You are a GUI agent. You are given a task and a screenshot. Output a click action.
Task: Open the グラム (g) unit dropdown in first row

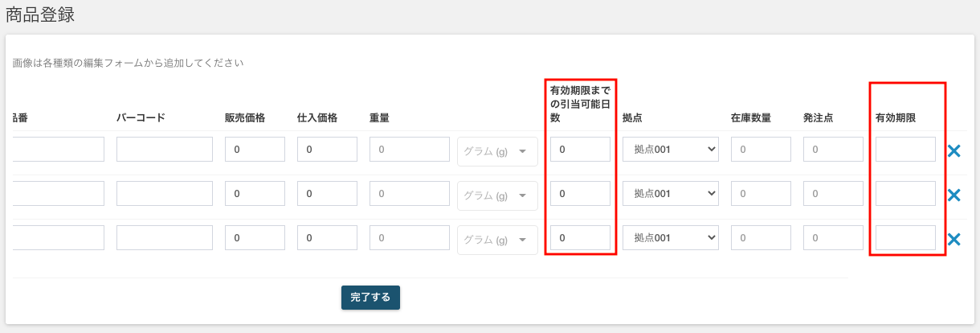tap(497, 151)
